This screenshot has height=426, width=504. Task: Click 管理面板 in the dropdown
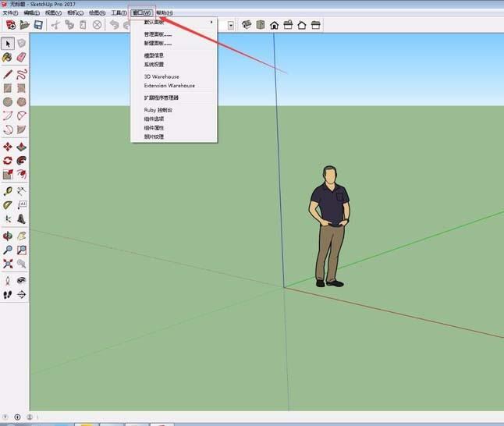pyautogui.click(x=158, y=34)
